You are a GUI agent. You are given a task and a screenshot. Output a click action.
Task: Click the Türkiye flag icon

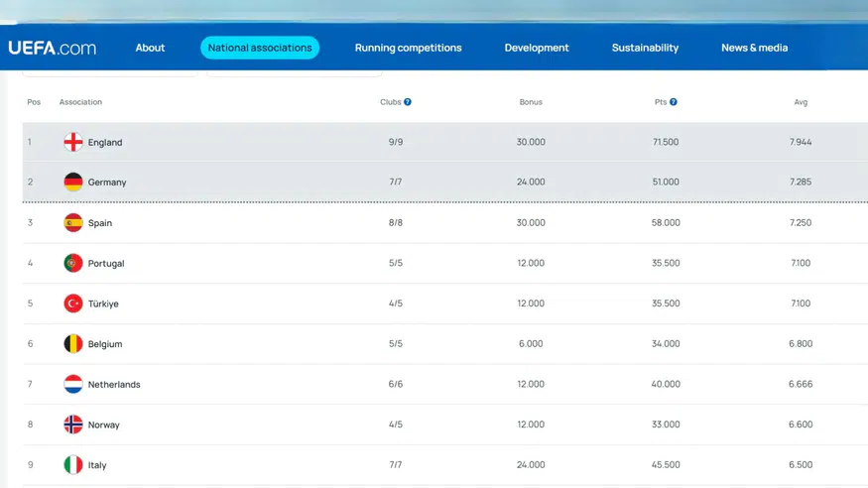coord(73,304)
